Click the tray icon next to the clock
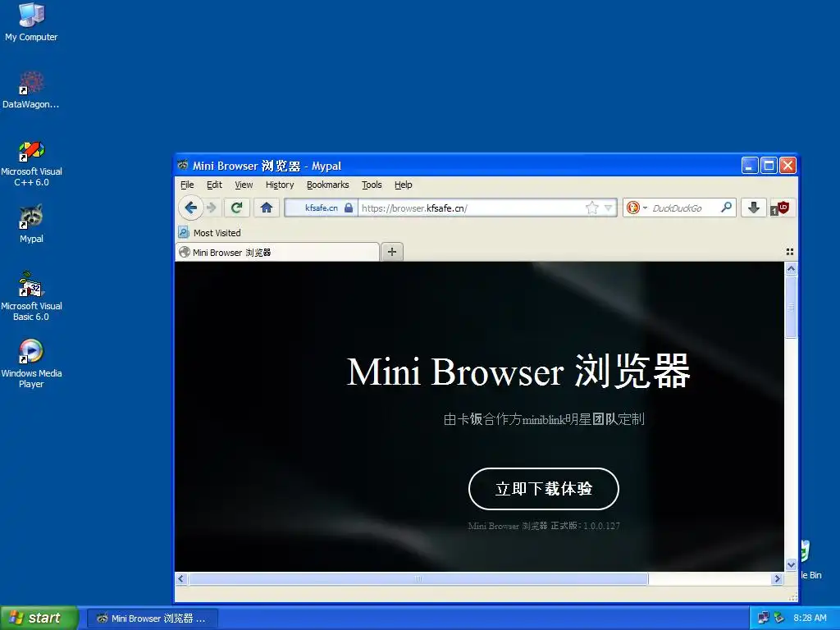Screen dimensions: 840x630 click(778, 618)
